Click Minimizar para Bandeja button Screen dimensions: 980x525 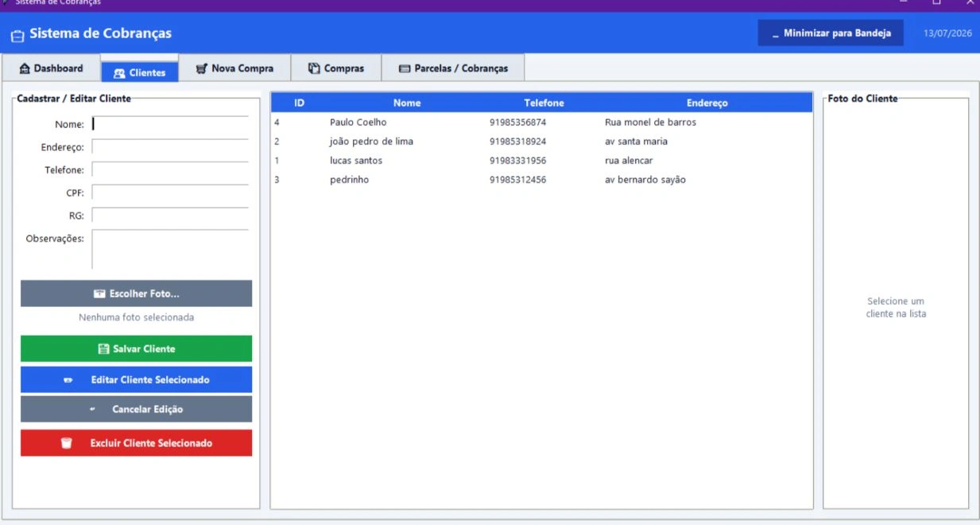831,33
